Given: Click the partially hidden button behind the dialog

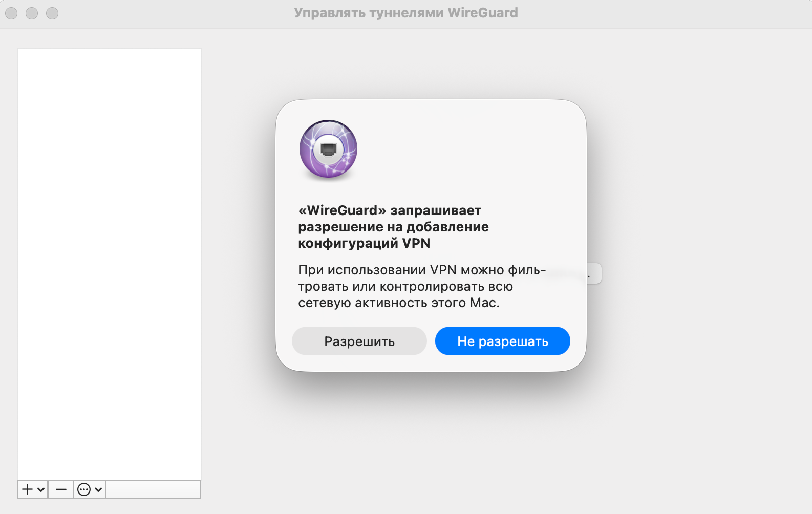Looking at the screenshot, I should click(x=594, y=274).
